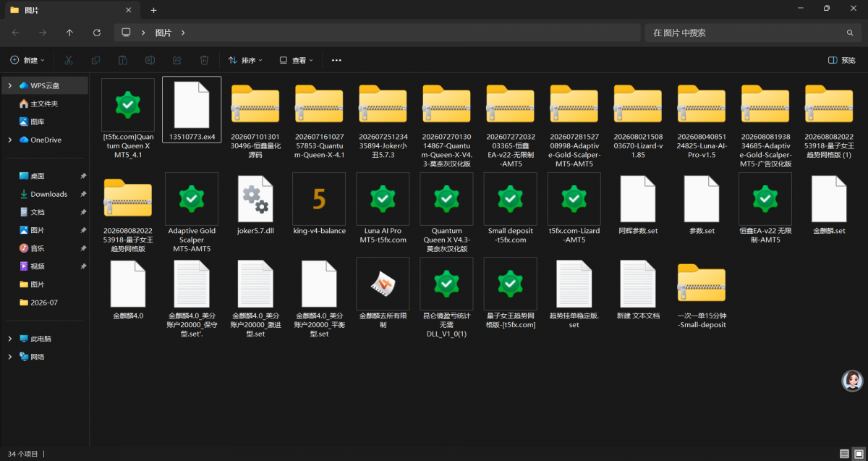Click the 在 图片 中搜索 search box
Screen dimensions: 868x461
pyautogui.click(x=754, y=33)
